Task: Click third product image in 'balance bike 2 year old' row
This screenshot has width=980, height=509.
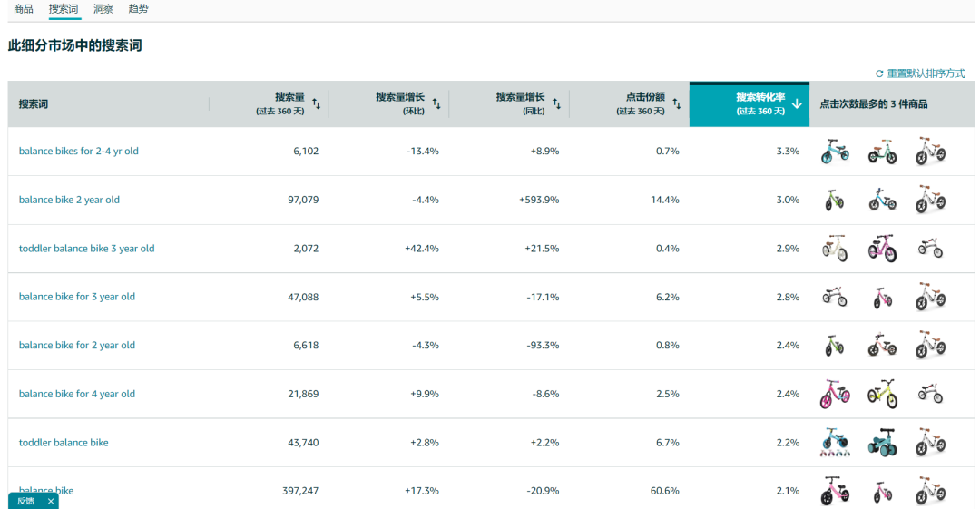Action: pos(930,200)
